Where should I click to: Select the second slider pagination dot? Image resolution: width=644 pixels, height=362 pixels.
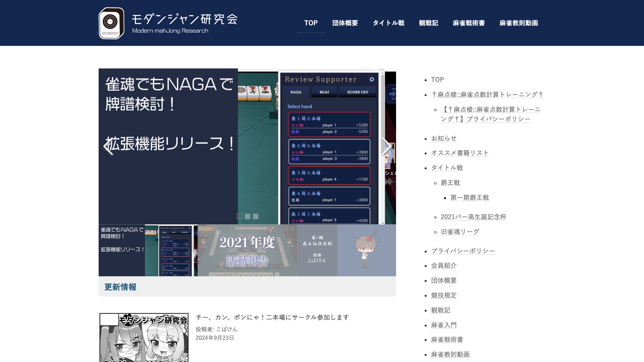(x=247, y=216)
